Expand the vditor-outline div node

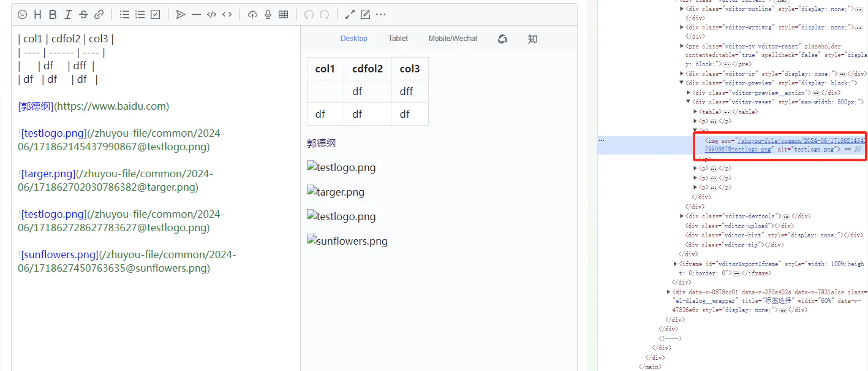(x=682, y=9)
